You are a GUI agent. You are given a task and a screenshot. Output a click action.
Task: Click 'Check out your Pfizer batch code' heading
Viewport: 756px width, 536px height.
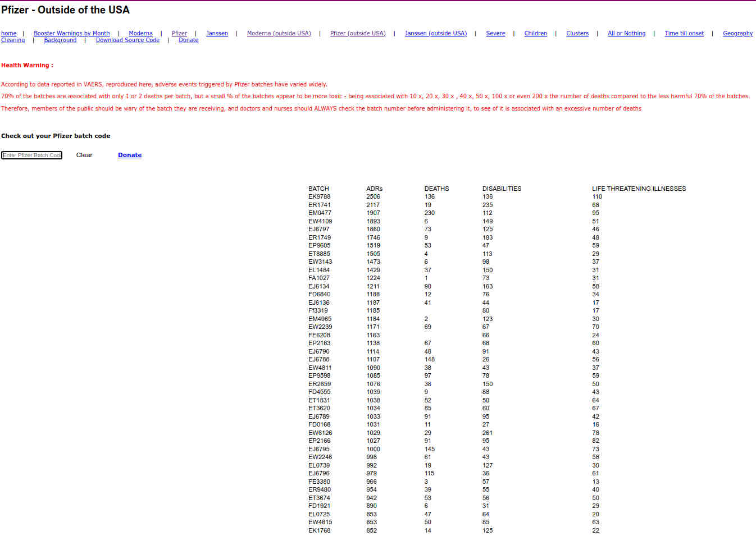[56, 136]
